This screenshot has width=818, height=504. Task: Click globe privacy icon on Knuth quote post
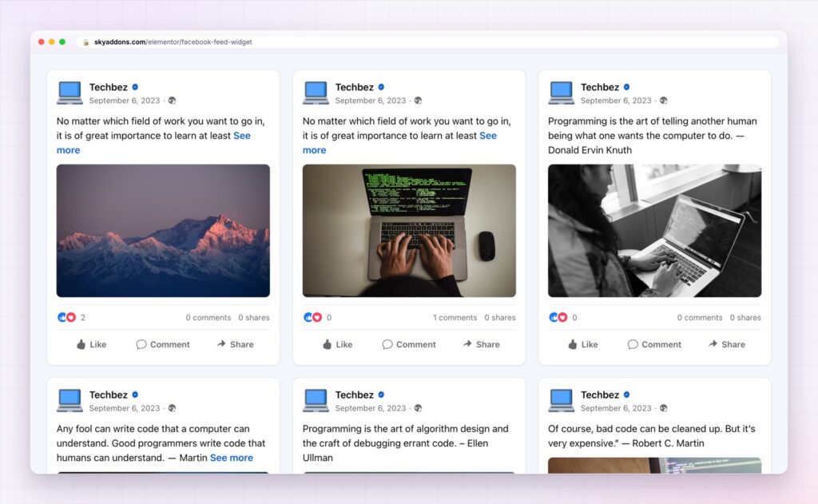point(664,101)
